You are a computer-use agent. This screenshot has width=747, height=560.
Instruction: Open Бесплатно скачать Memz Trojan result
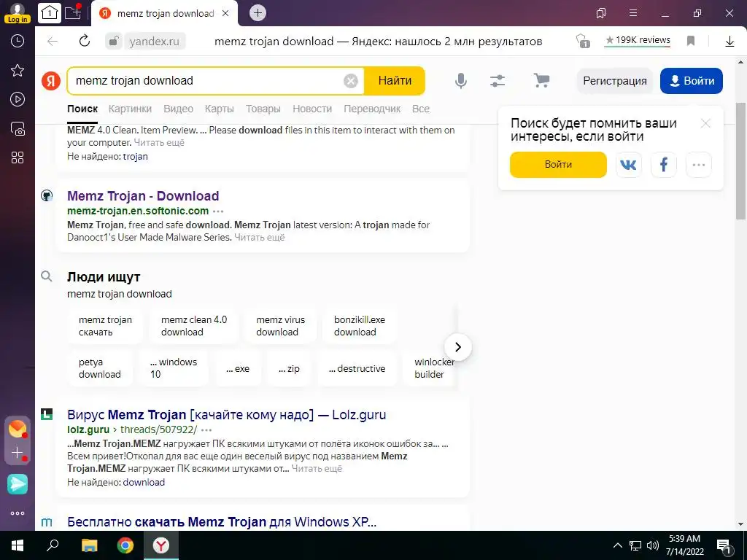click(x=222, y=522)
